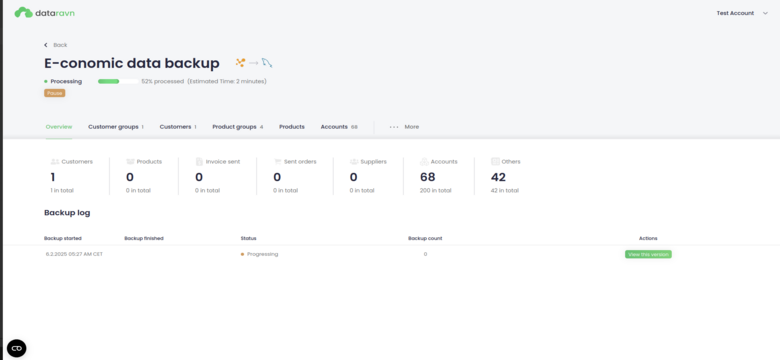Click the Products stat icon
780x360 pixels.
pos(130,162)
